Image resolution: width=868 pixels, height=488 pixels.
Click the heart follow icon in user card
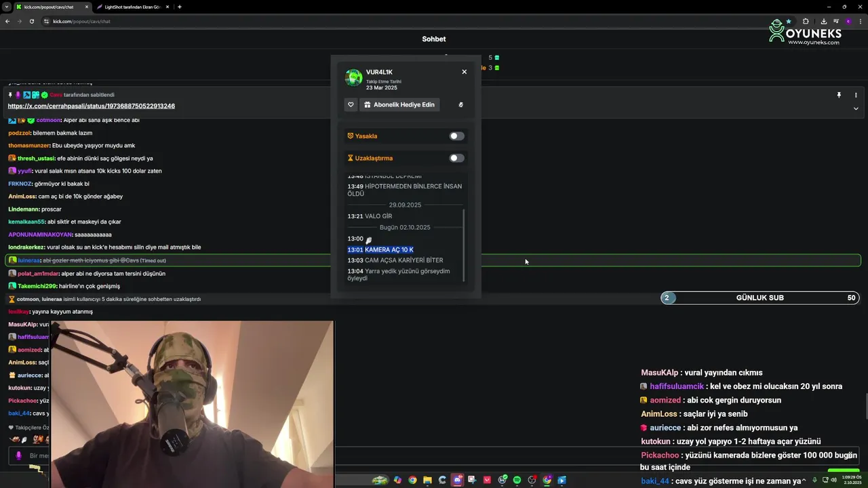coord(351,104)
